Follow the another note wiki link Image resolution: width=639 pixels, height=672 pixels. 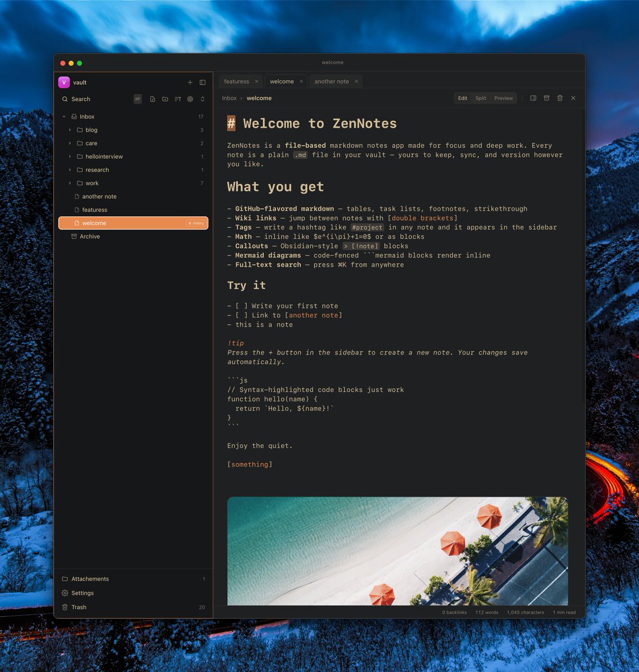pos(314,315)
